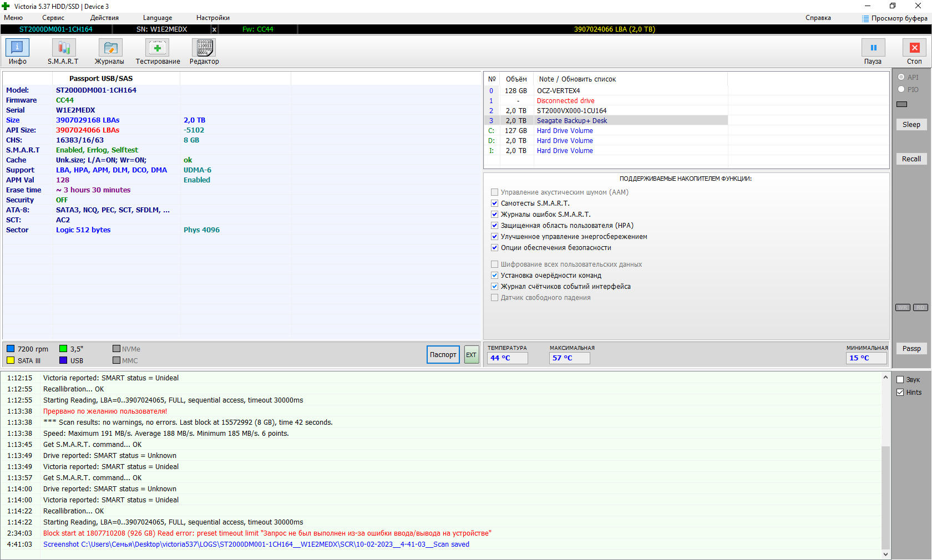
Task: Toggle the Hints checkbox
Action: point(900,392)
